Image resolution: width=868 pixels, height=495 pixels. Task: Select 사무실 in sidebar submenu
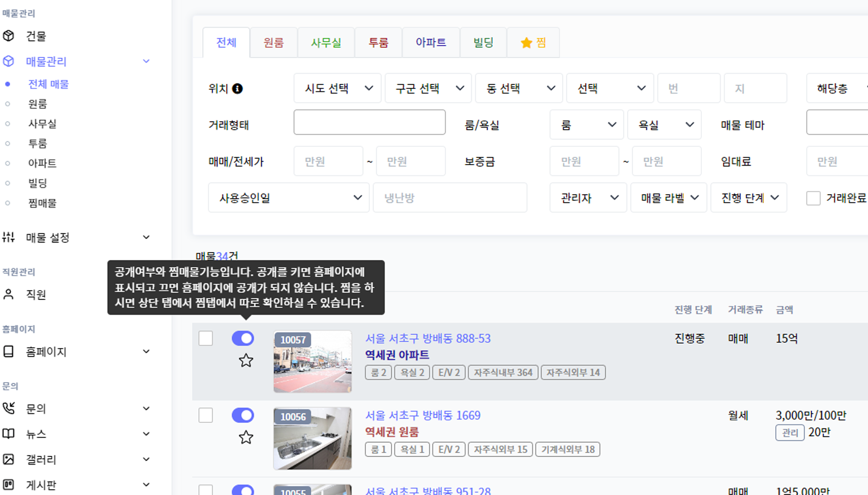point(42,124)
